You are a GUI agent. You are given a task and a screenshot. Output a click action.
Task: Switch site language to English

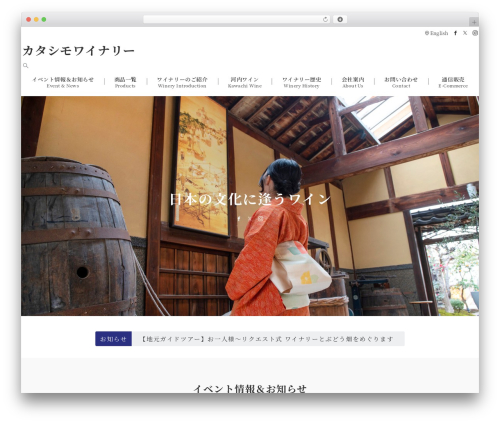pyautogui.click(x=436, y=33)
